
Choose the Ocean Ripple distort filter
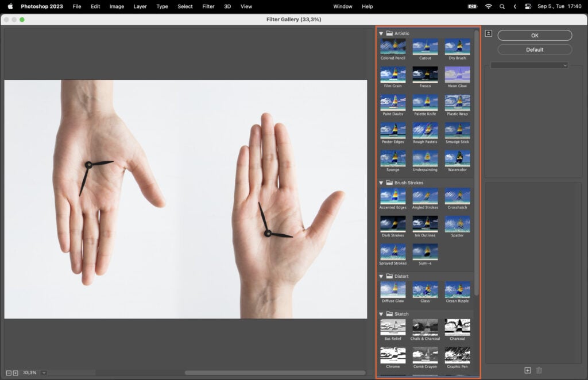pos(457,290)
